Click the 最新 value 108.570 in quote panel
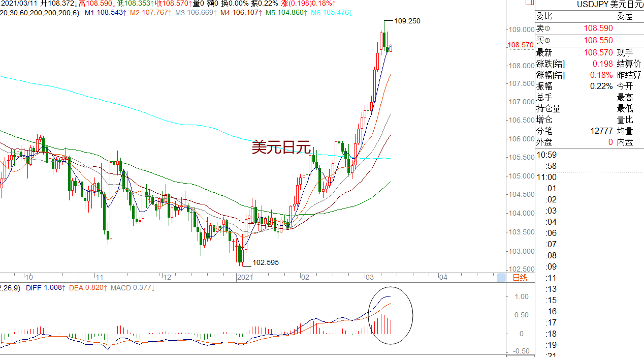 [x=598, y=53]
